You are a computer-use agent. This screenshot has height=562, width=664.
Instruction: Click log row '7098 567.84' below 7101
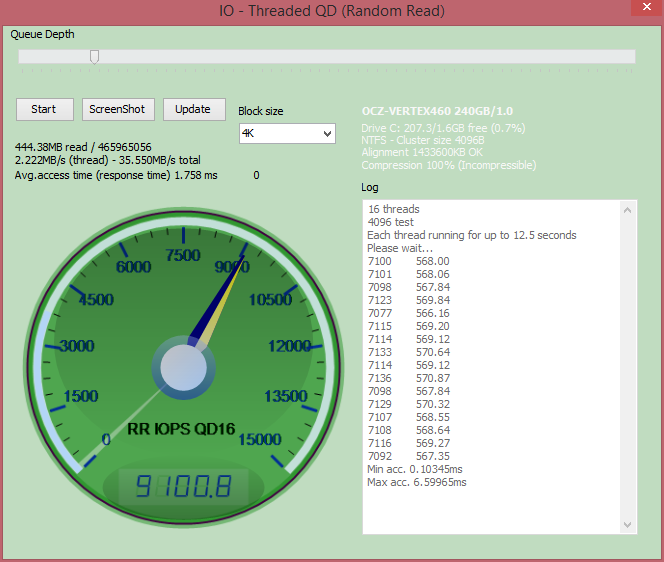[408, 288]
